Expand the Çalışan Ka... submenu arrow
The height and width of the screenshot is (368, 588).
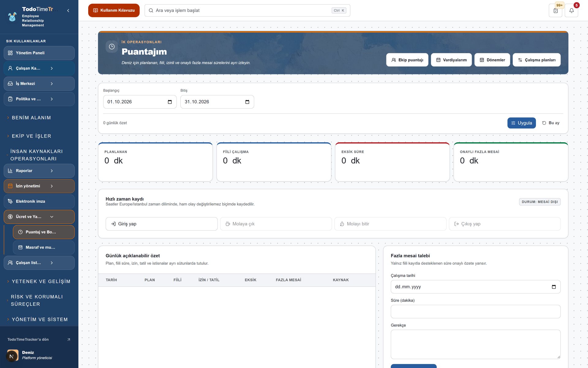52,68
